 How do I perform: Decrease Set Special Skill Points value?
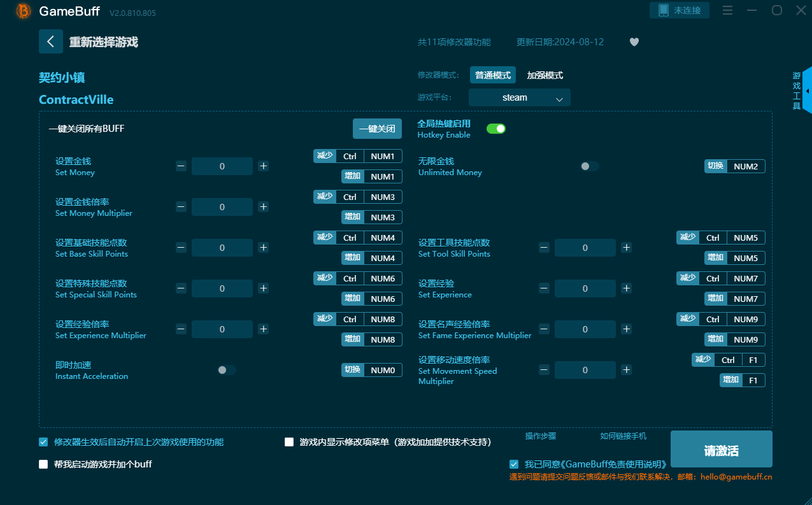tap(181, 288)
